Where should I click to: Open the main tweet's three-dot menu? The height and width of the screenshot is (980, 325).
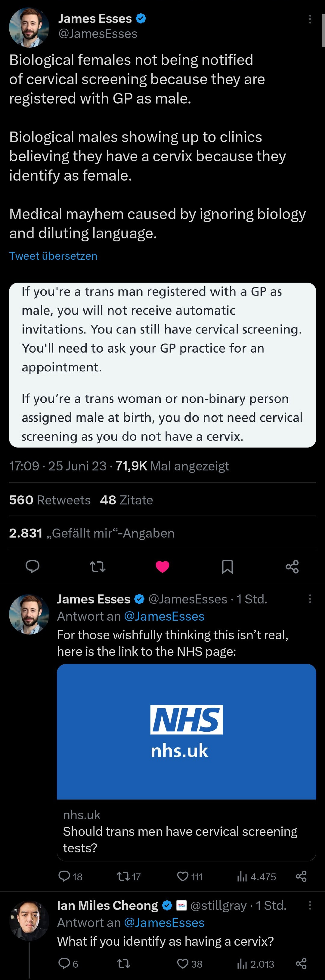tap(310, 19)
